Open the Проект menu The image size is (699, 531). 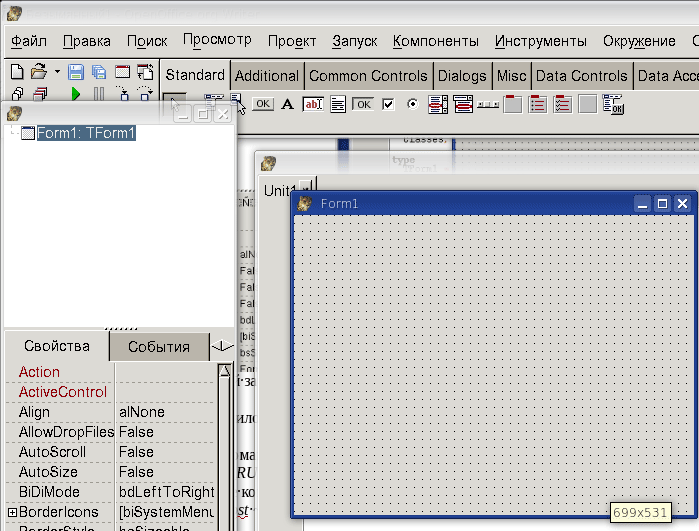click(291, 41)
